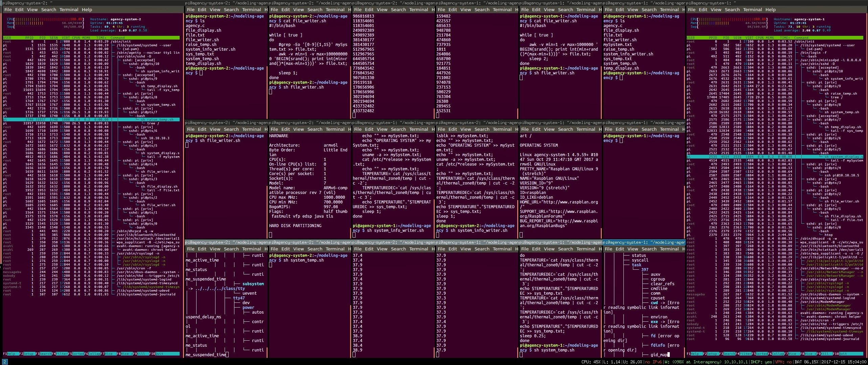Select '/bin/login -f' row in agency-system-1 htop
868x365 pixels.
point(775,53)
